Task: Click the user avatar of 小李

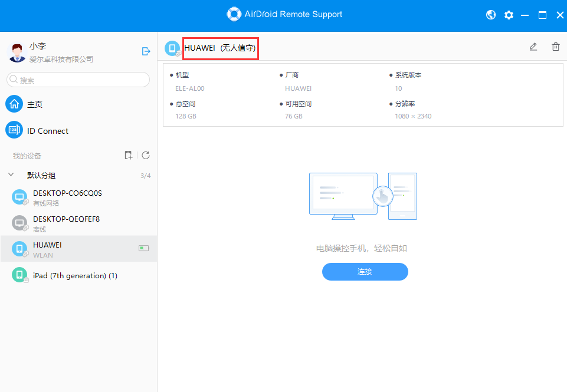Action: pyautogui.click(x=17, y=52)
